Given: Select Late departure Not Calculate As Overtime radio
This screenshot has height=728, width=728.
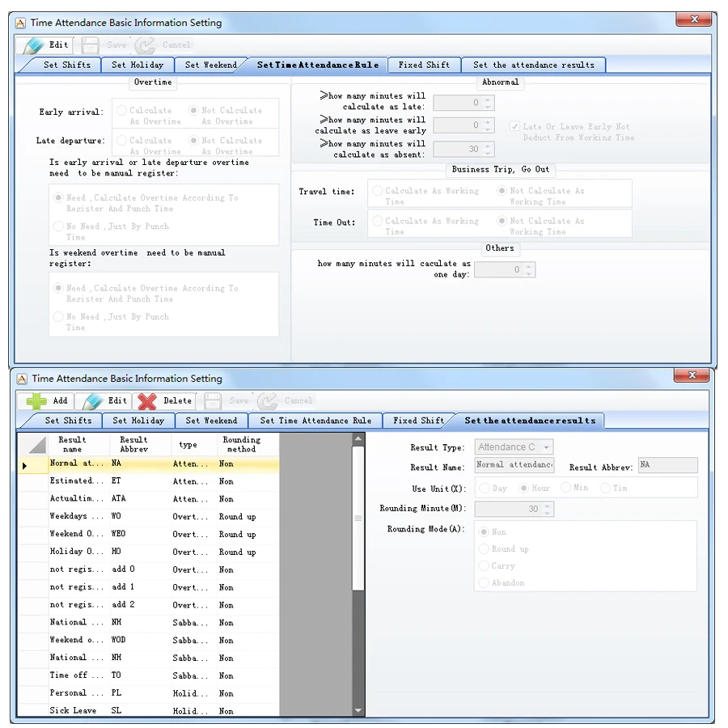Looking at the screenshot, I should 194,141.
